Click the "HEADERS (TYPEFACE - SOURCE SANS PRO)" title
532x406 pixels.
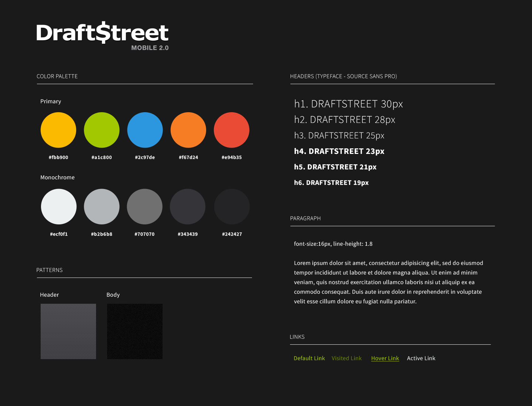tap(344, 76)
